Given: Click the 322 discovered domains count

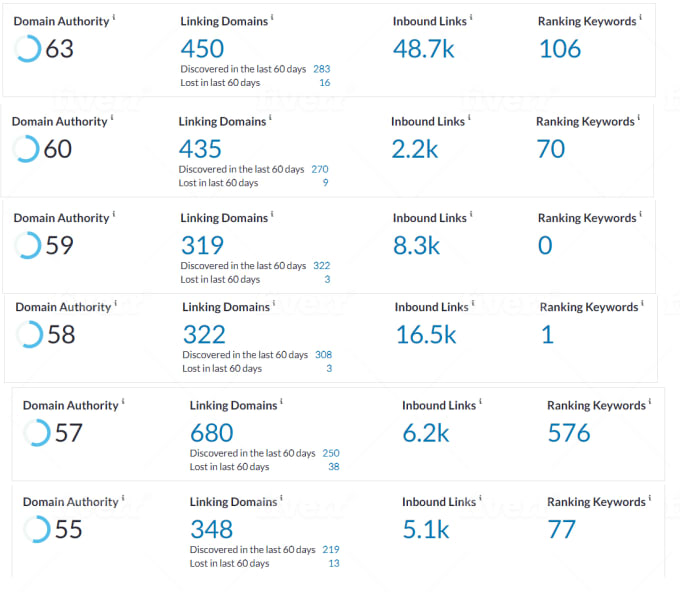Looking at the screenshot, I should coord(321,266).
